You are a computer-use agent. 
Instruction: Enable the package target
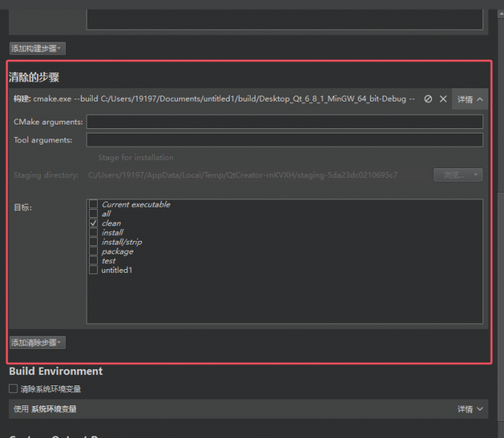pyautogui.click(x=93, y=251)
